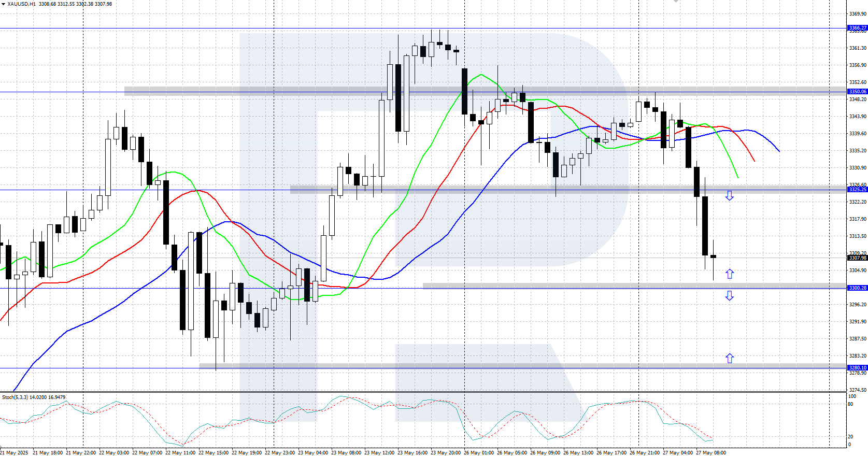
Task: Click the 26 May 05:00 time label
Action: click(512, 453)
